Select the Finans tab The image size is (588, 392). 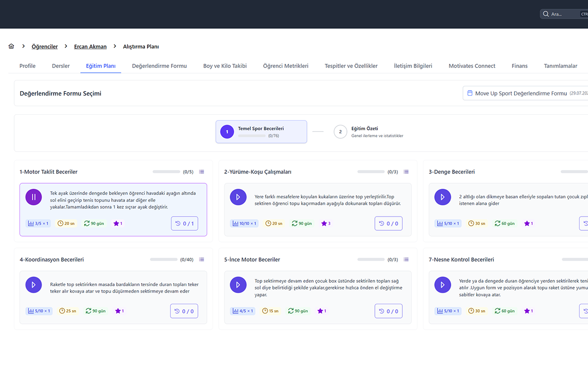pyautogui.click(x=519, y=66)
